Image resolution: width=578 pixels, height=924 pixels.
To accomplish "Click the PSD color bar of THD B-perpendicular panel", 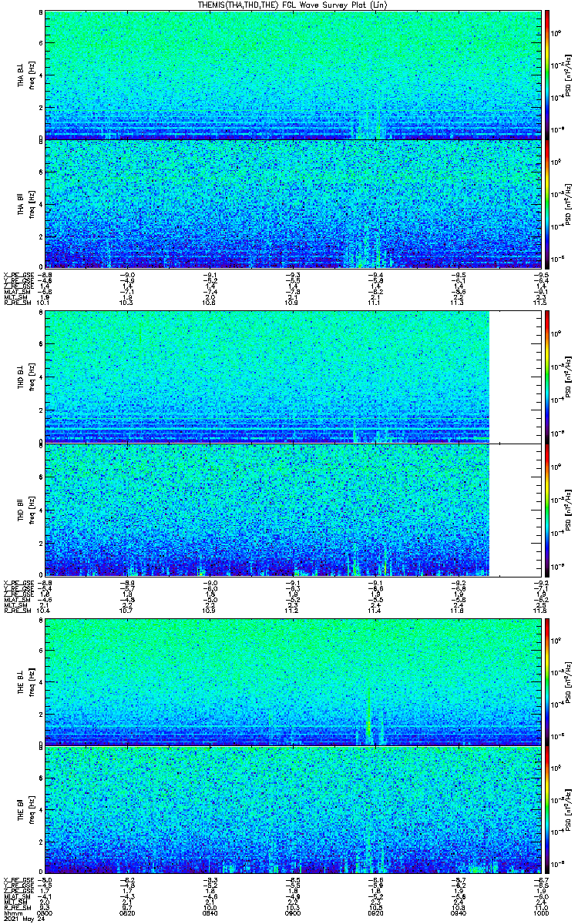I will point(547,377).
